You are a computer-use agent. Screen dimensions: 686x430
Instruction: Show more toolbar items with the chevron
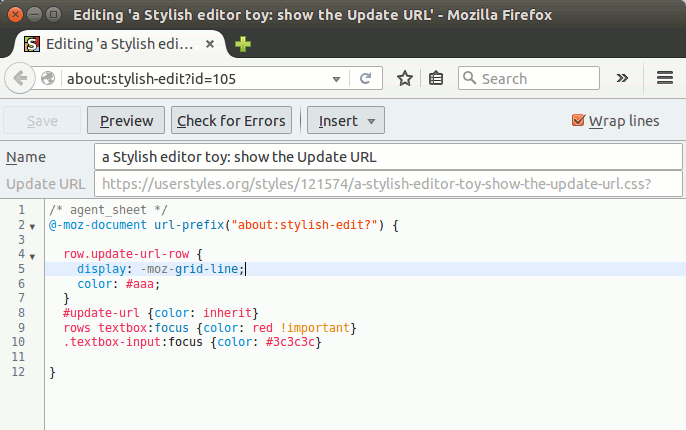pos(622,78)
